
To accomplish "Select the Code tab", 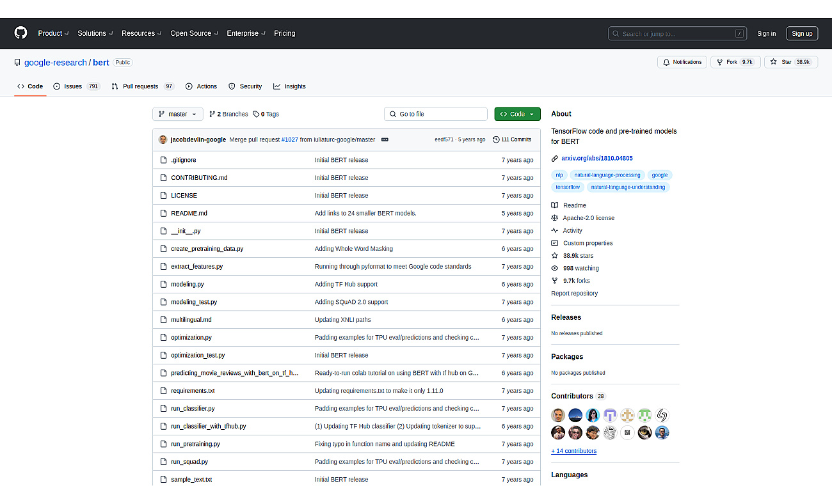I will (30, 86).
